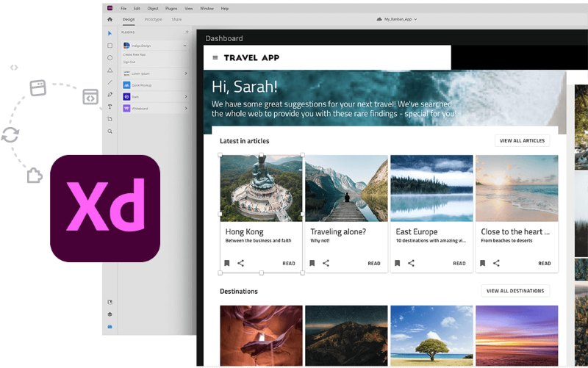The height and width of the screenshot is (368, 588).
Task: Pick the Ellipse tool
Action: click(110, 58)
